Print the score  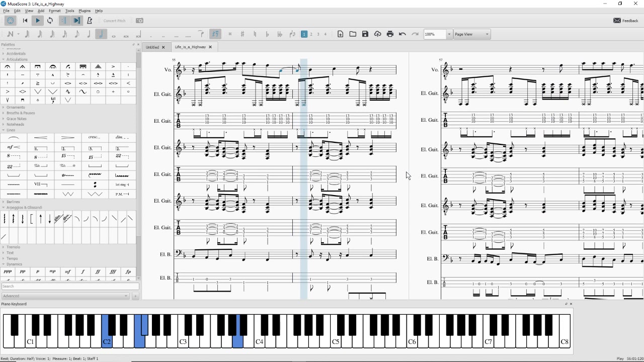pyautogui.click(x=390, y=34)
